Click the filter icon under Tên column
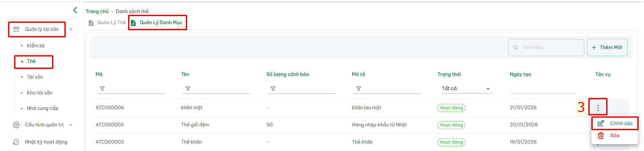 [188, 89]
